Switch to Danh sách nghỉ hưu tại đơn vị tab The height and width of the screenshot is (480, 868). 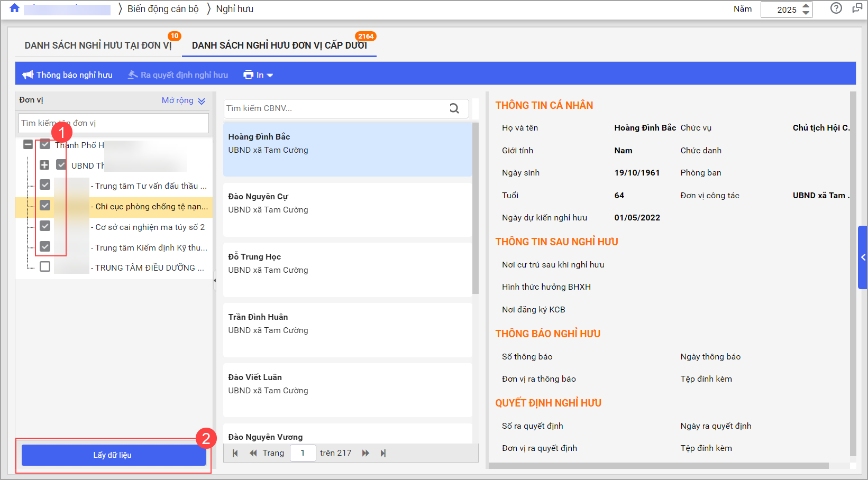[x=98, y=45]
